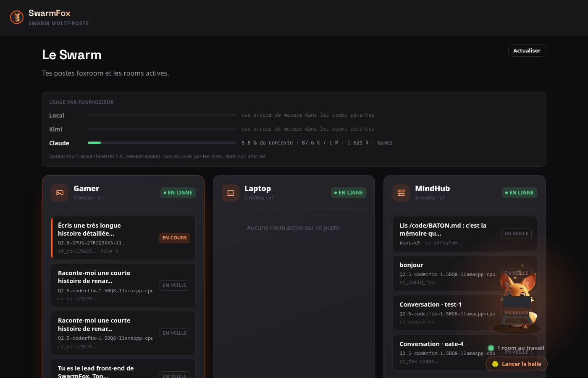Open the 'Tu es le lead front-end' room
Image resolution: width=588 pixels, height=378 pixels.
[x=123, y=369]
